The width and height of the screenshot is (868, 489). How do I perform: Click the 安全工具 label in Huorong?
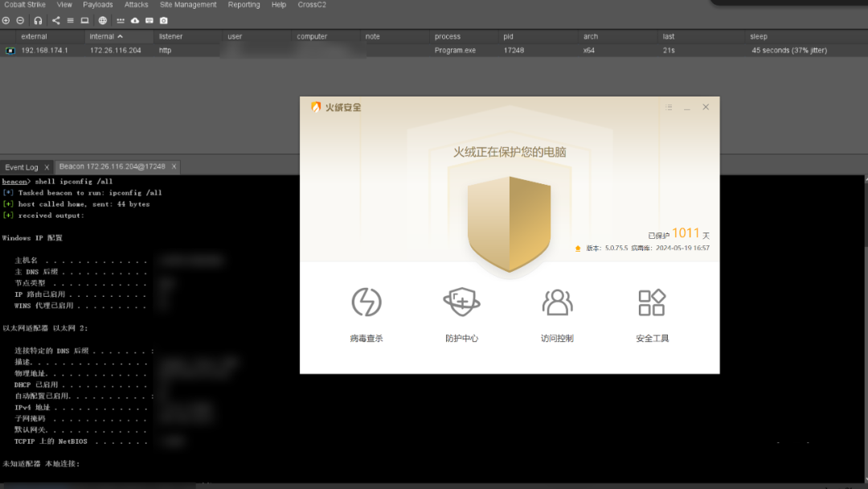click(652, 339)
